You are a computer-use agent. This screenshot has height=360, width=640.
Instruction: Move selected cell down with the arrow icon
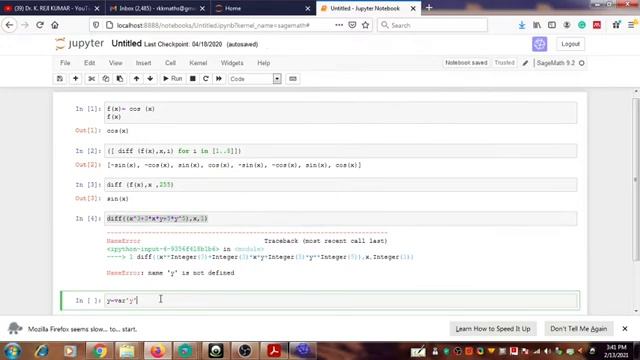pyautogui.click(x=150, y=79)
